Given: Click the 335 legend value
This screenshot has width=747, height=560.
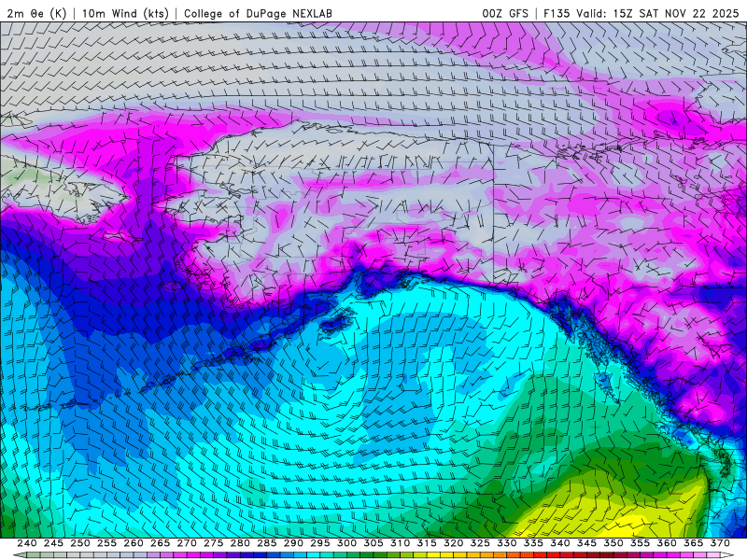Looking at the screenshot, I should click(x=533, y=543).
